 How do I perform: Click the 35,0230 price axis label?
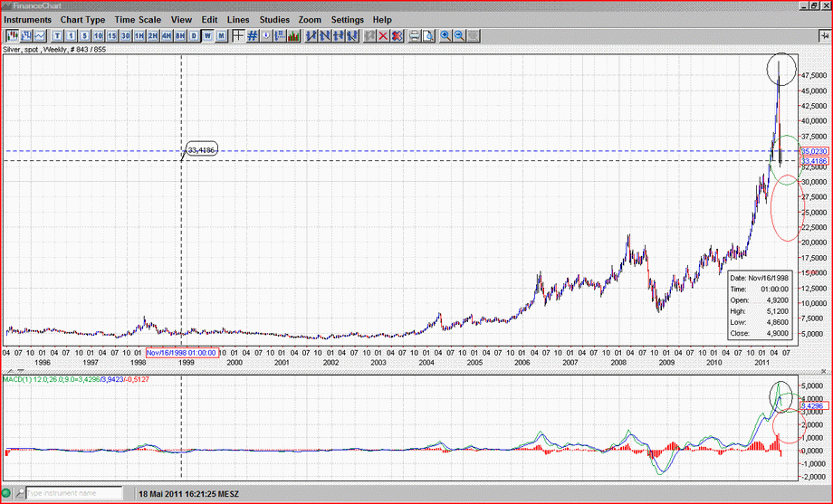point(814,151)
